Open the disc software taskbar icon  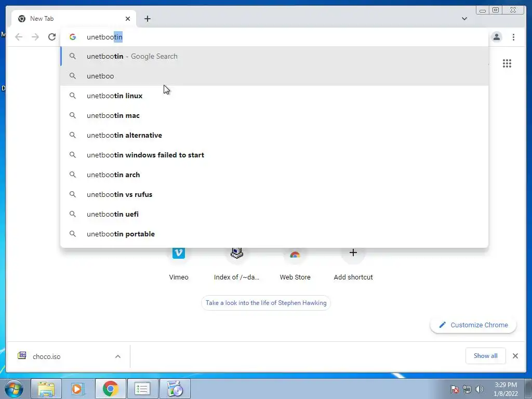[x=175, y=389]
